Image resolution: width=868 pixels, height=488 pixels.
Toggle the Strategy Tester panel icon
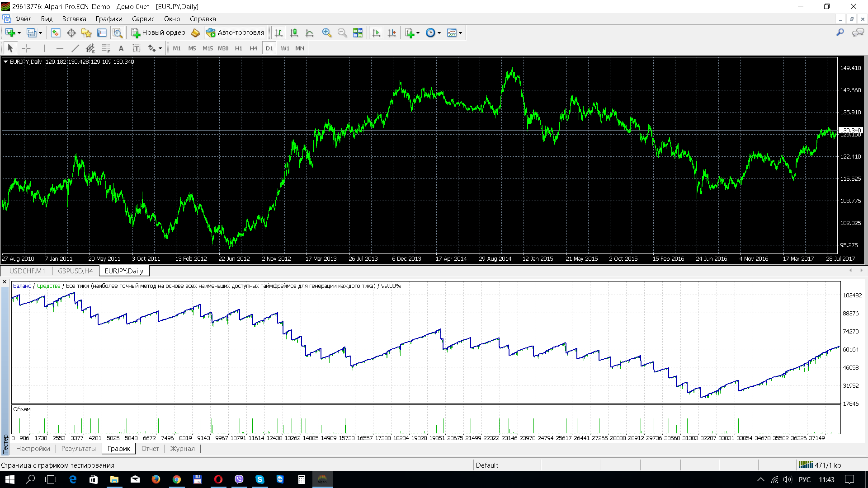pos(118,33)
